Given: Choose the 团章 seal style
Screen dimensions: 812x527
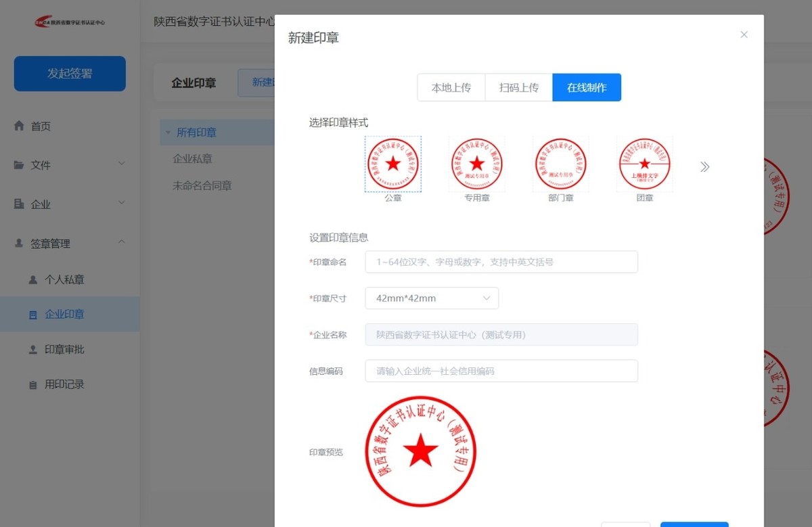Looking at the screenshot, I should coord(644,163).
